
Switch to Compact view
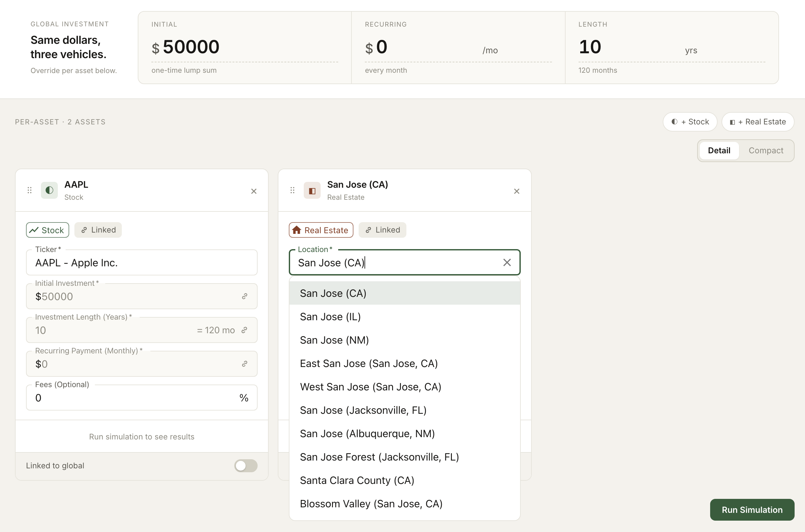pyautogui.click(x=766, y=150)
